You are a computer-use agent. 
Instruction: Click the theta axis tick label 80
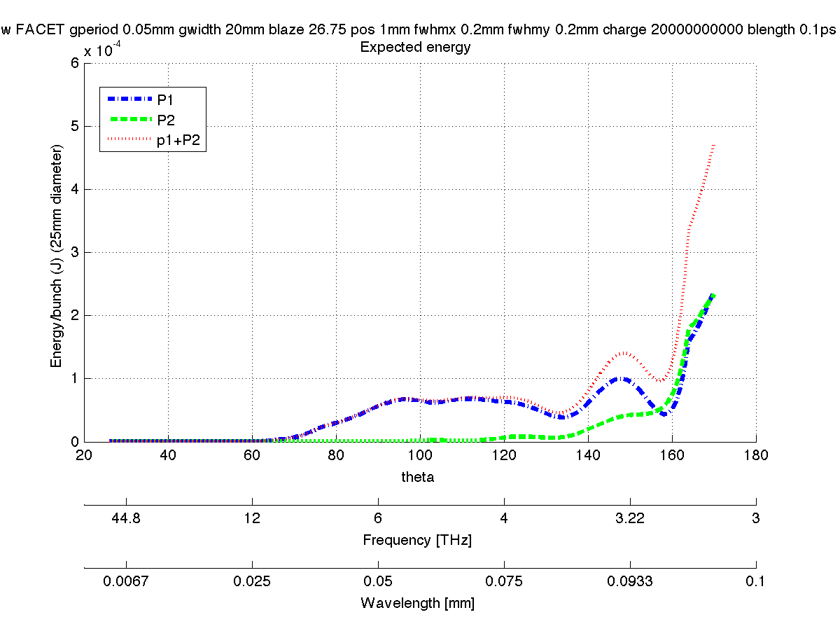click(336, 455)
